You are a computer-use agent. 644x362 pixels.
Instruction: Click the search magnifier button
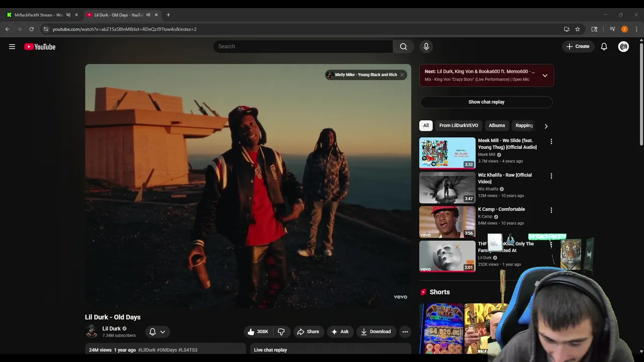pyautogui.click(x=404, y=46)
